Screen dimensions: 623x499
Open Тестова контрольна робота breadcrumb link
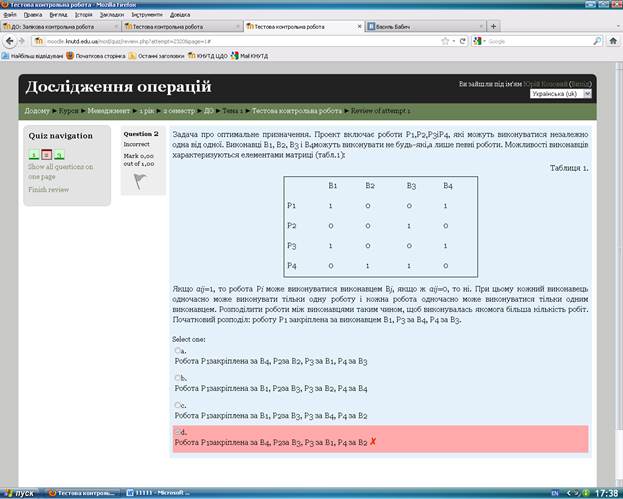click(x=296, y=111)
